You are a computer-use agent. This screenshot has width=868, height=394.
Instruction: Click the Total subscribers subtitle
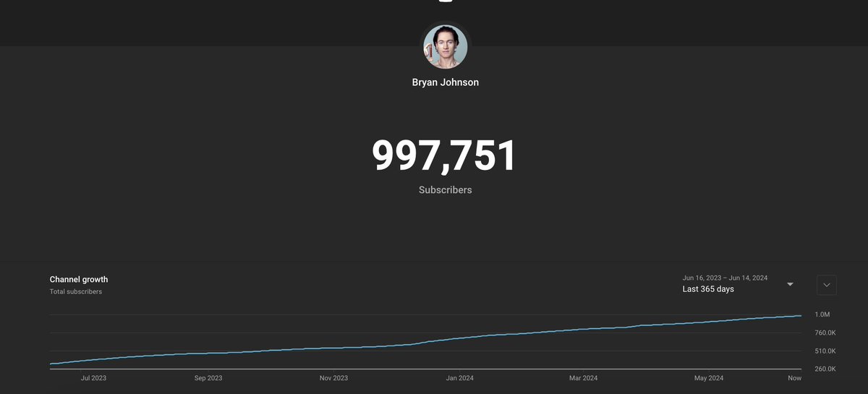pyautogui.click(x=76, y=292)
